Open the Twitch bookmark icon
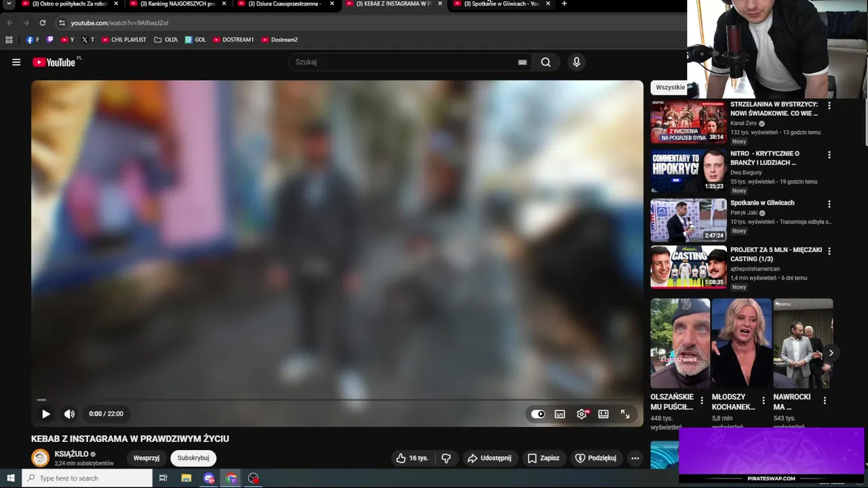 point(50,40)
